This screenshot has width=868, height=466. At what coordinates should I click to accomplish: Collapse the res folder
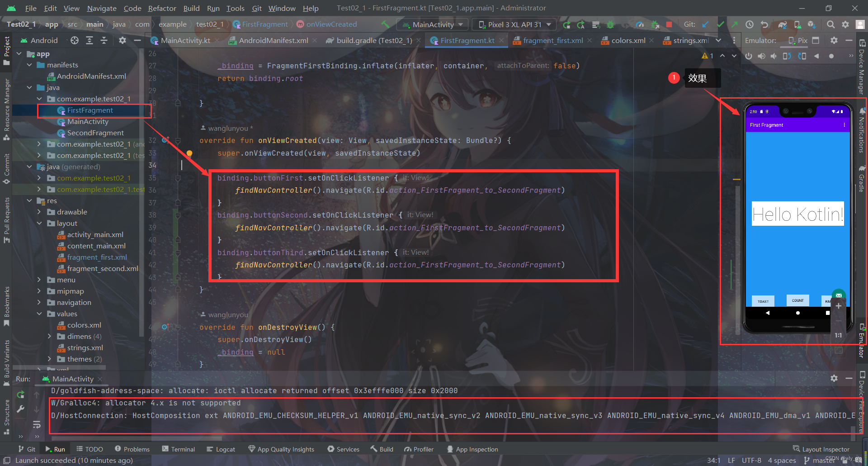tap(29, 201)
